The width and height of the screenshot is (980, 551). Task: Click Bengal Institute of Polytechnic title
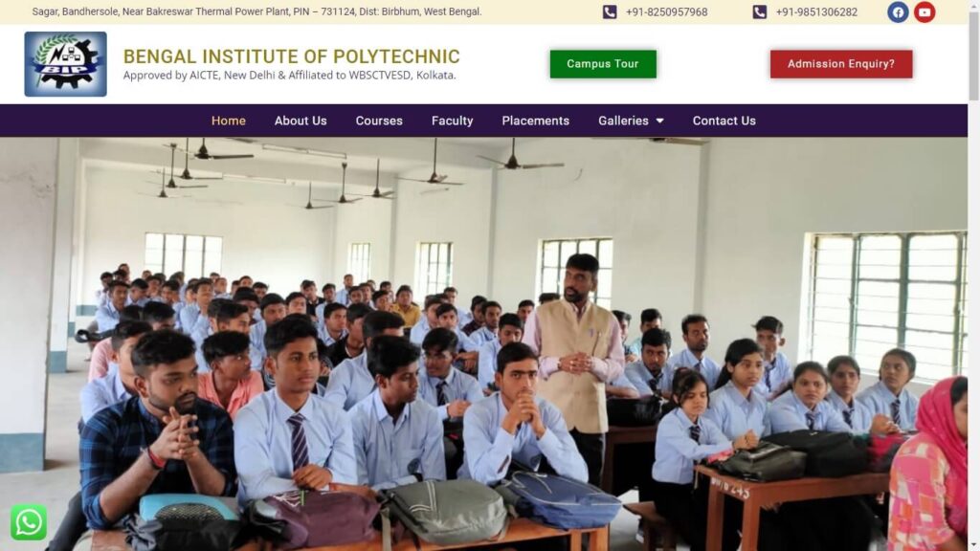pos(291,56)
